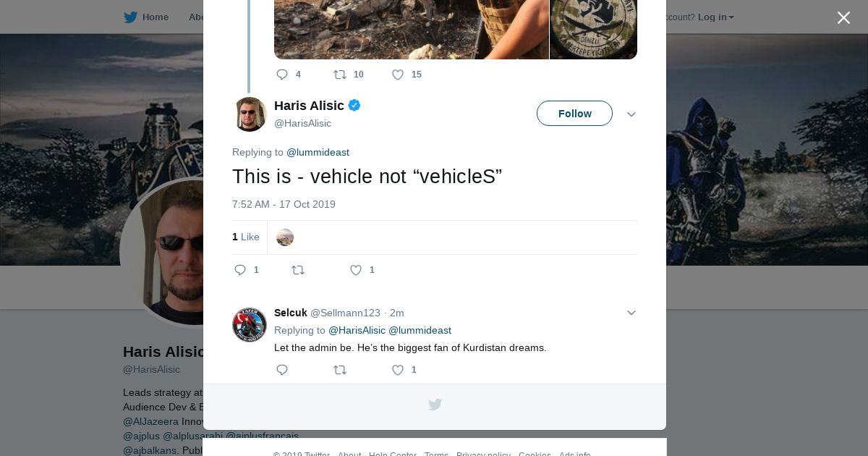Retweet the top tweet with 10 retweets
This screenshot has height=456, width=868.
340,75
